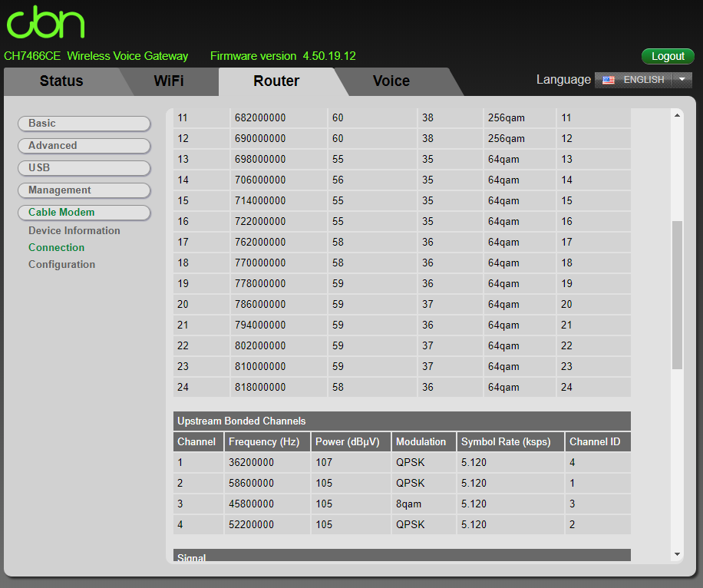Open the language dropdown arrow

click(x=682, y=79)
